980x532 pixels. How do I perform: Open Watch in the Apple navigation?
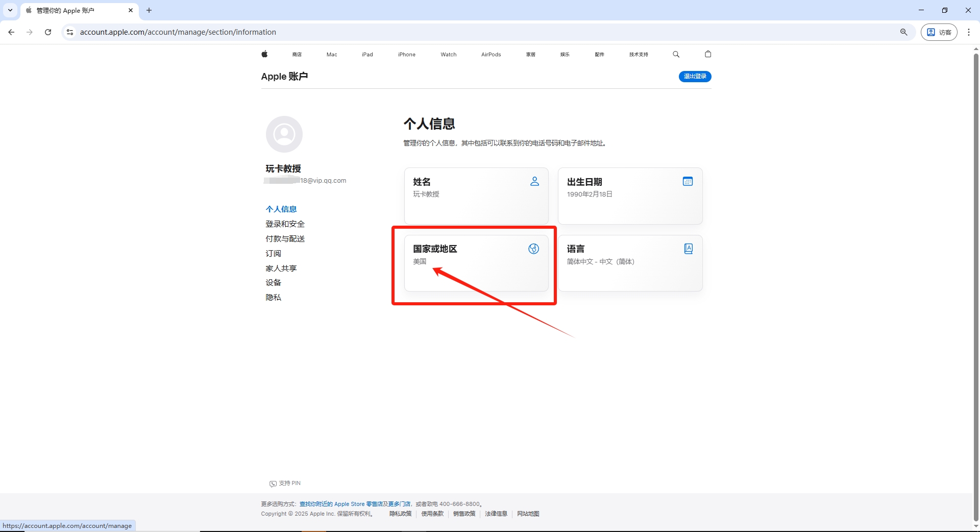tap(449, 55)
